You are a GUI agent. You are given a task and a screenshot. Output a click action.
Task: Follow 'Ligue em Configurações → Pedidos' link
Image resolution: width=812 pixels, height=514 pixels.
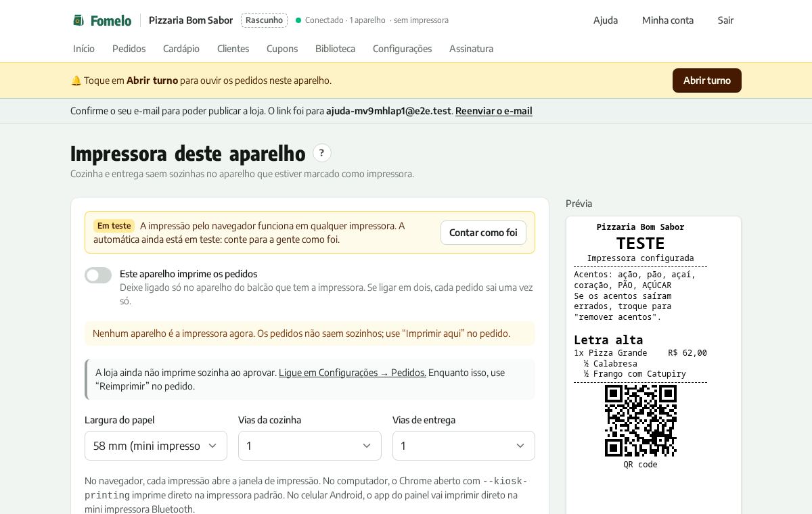(x=353, y=373)
